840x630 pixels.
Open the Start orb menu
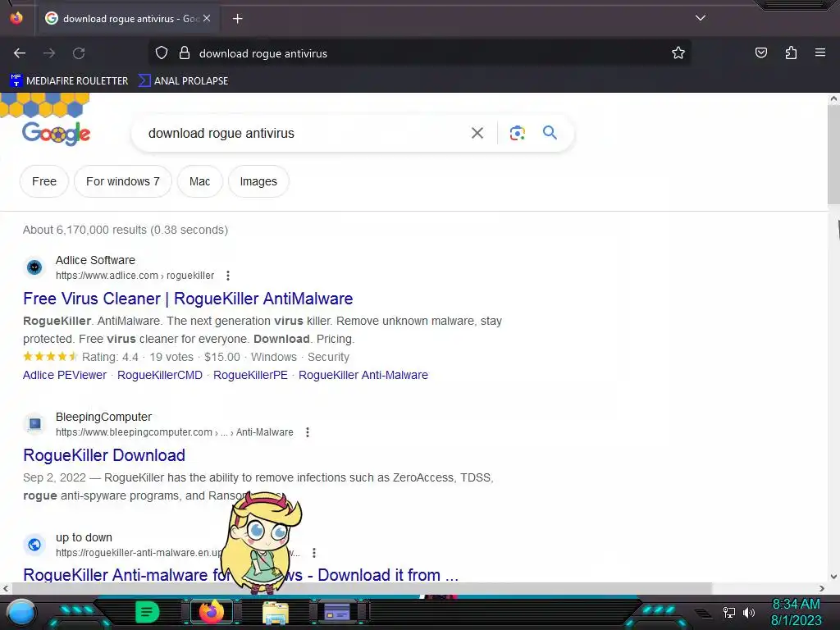point(21,614)
